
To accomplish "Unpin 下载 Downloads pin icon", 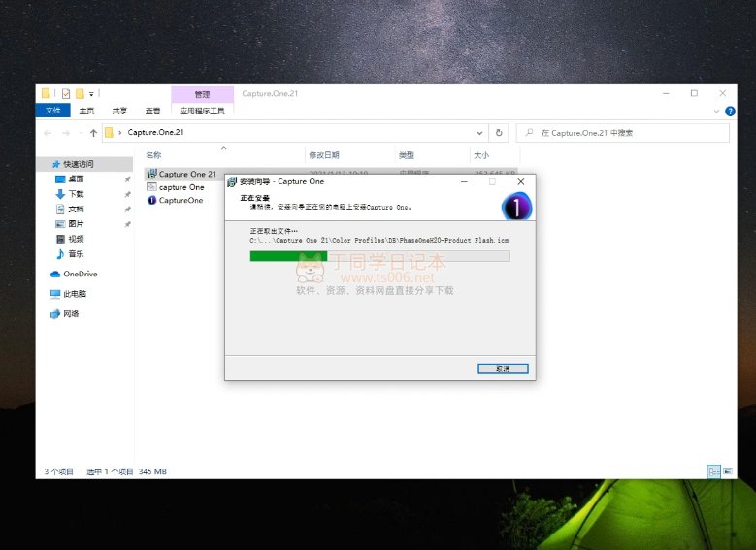I will pyautogui.click(x=127, y=194).
